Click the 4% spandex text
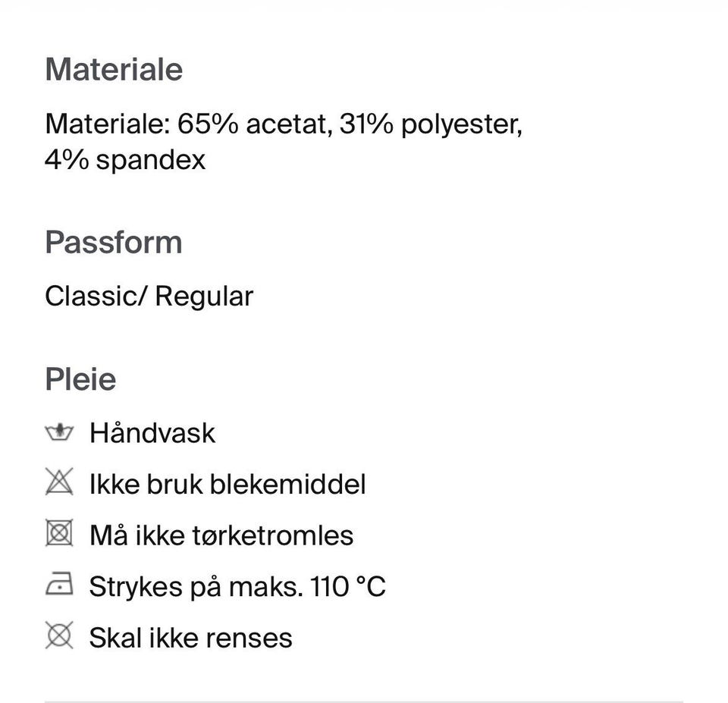Viewport: 728px width, 703px height. coord(125,160)
